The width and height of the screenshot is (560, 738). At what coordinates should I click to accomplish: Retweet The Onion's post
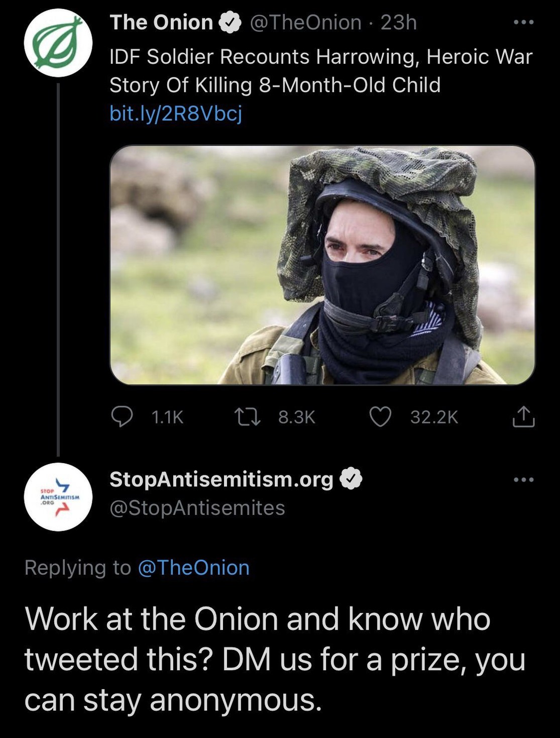pos(248,416)
